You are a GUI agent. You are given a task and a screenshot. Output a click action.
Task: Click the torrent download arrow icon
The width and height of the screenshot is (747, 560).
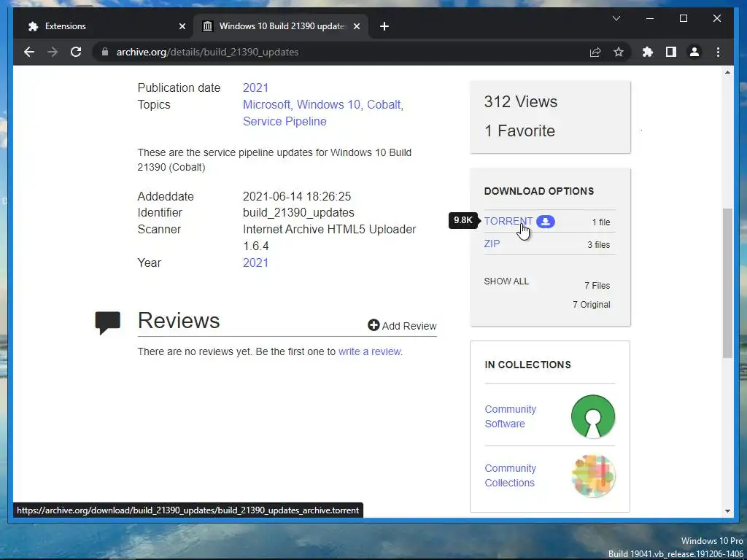pyautogui.click(x=546, y=222)
